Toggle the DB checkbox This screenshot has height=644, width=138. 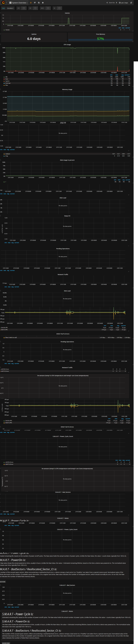point(35,8)
